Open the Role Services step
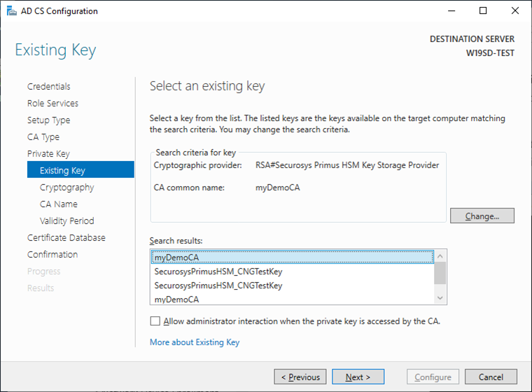The image size is (532, 392). tap(52, 104)
